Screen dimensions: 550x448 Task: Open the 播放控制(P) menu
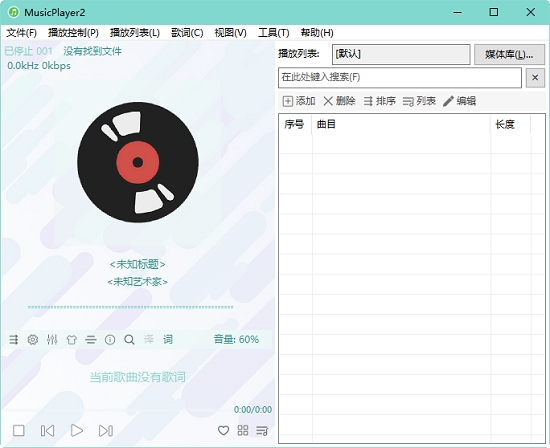73,33
